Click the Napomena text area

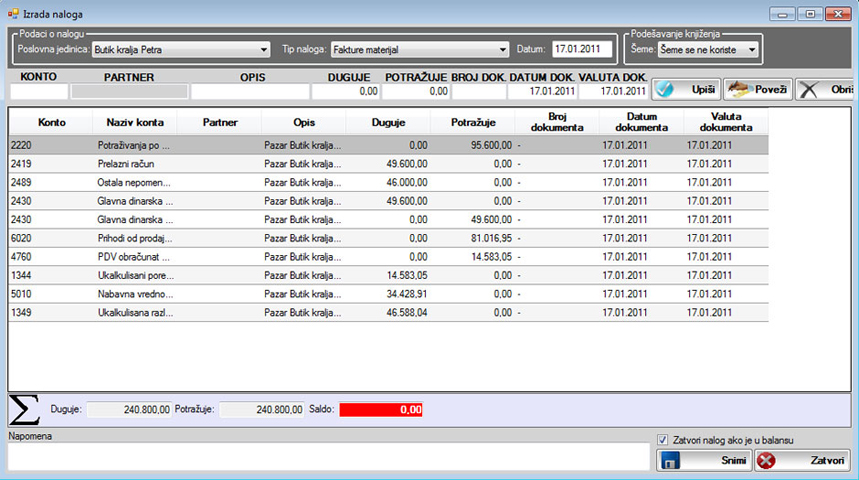[x=329, y=456]
